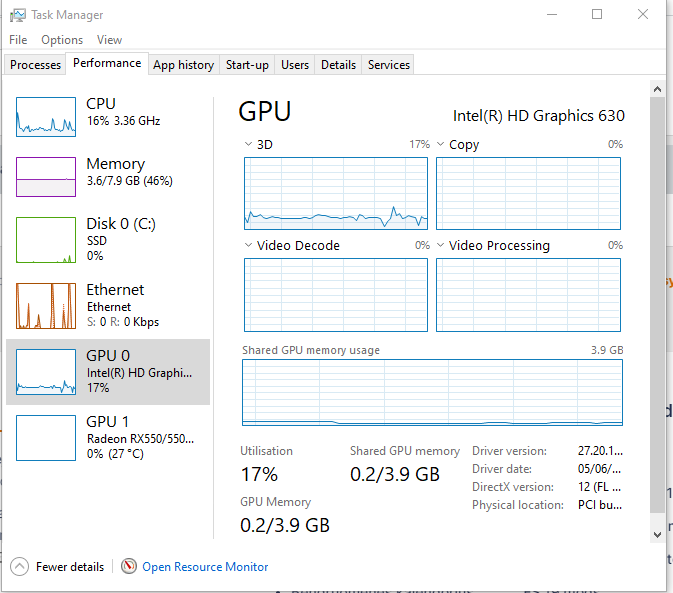Click the Driver version value 27.20.1...
Screen dimensions: 673x593
pyautogui.click(x=600, y=451)
